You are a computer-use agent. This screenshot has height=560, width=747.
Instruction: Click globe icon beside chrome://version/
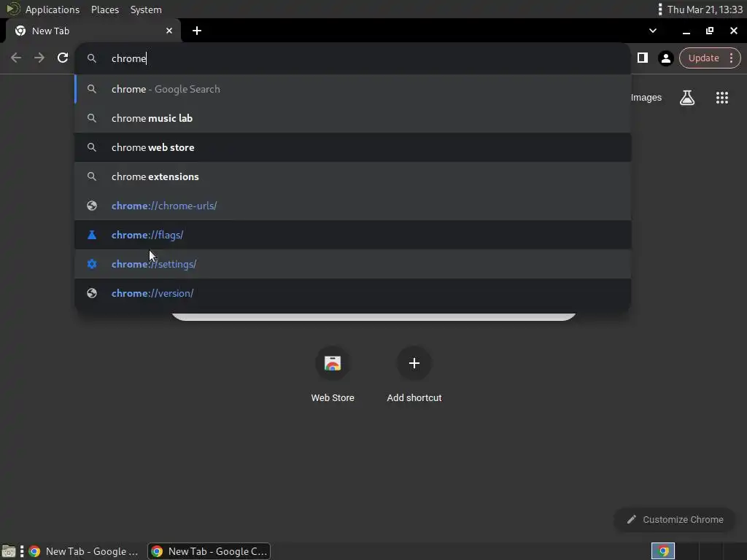pos(92,293)
